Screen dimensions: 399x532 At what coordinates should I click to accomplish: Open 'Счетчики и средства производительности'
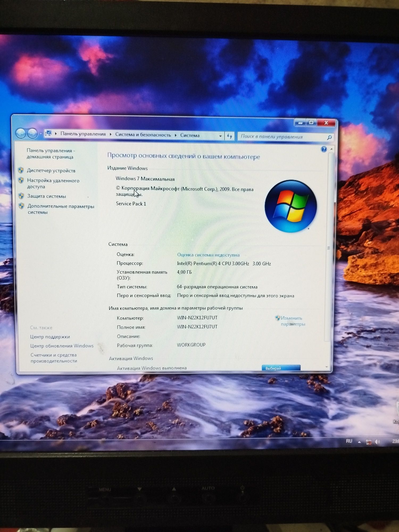[54, 358]
